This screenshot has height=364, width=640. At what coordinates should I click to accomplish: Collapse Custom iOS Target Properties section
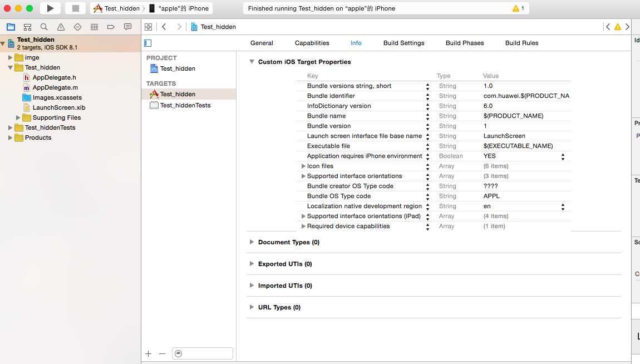pos(252,62)
